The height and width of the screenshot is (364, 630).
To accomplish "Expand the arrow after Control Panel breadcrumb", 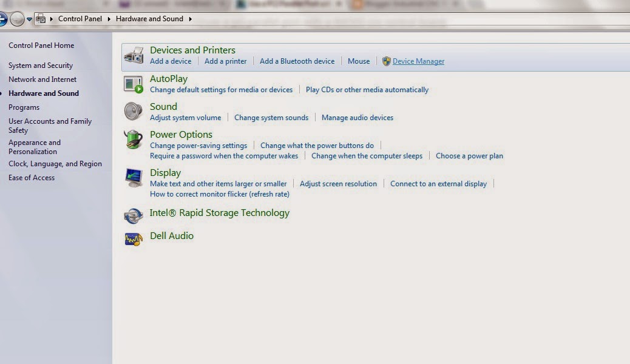I will tap(109, 19).
